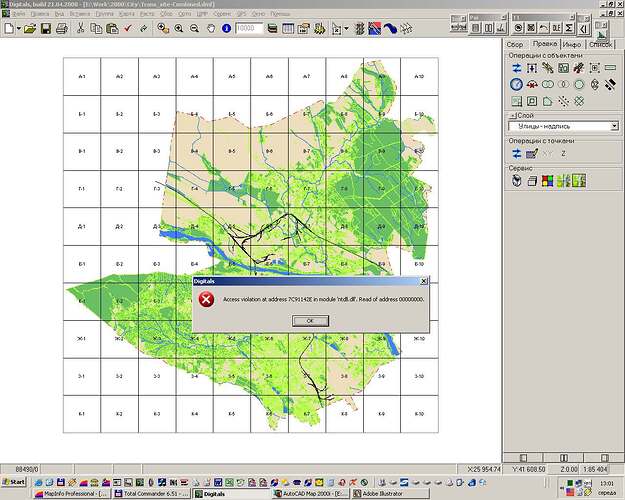Click the 3D box icon in Сервис
The image size is (625, 500).
click(x=532, y=181)
